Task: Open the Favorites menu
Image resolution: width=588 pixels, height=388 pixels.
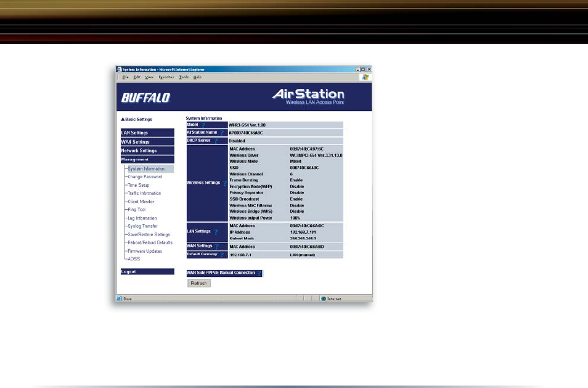Action: (166, 77)
